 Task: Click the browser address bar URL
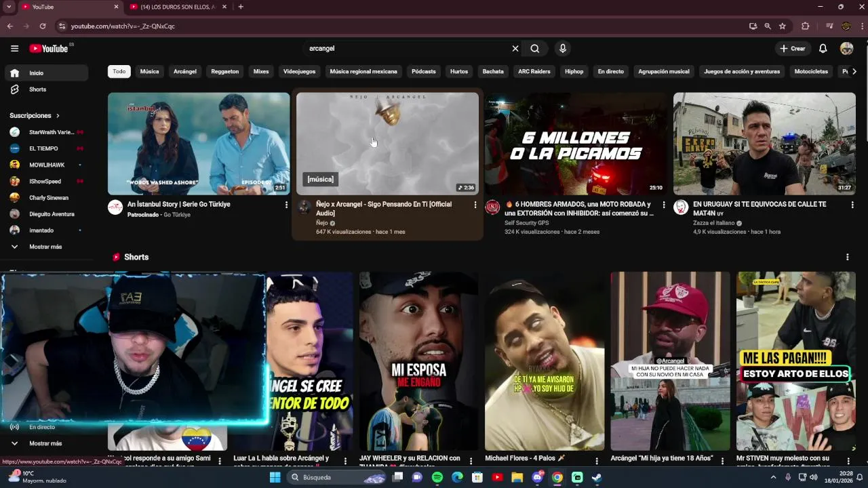coord(123,26)
